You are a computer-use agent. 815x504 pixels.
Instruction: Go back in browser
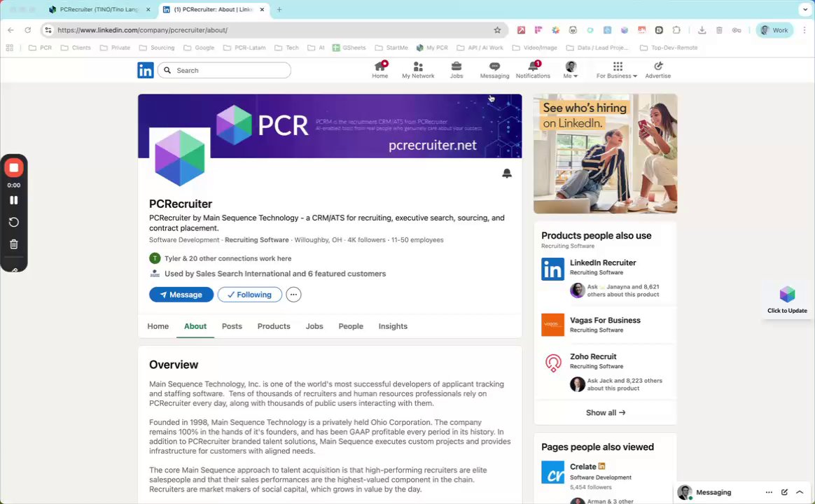(x=11, y=30)
